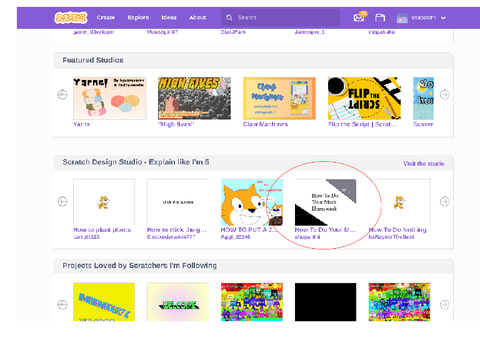Viewport: 480px width, 360px height.
Task: Go to the Ideas page
Action: [x=169, y=17]
